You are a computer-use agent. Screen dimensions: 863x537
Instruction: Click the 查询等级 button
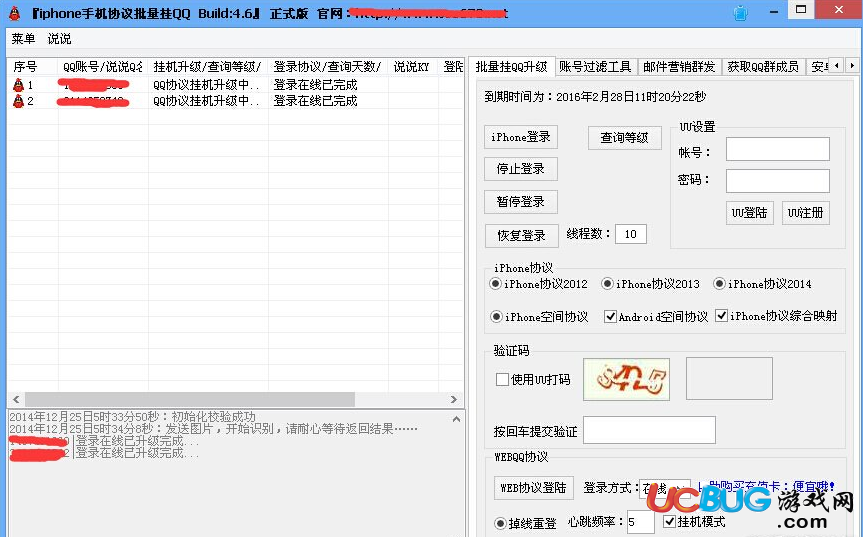point(624,138)
